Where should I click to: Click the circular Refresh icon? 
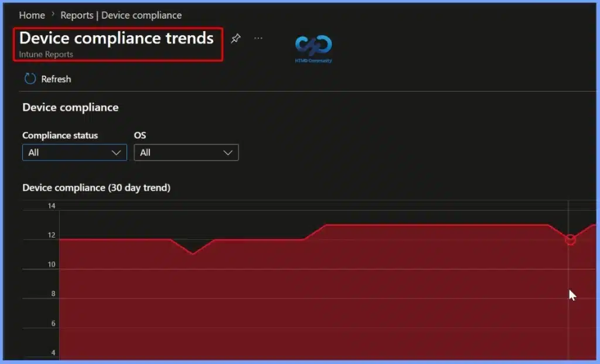click(30, 79)
